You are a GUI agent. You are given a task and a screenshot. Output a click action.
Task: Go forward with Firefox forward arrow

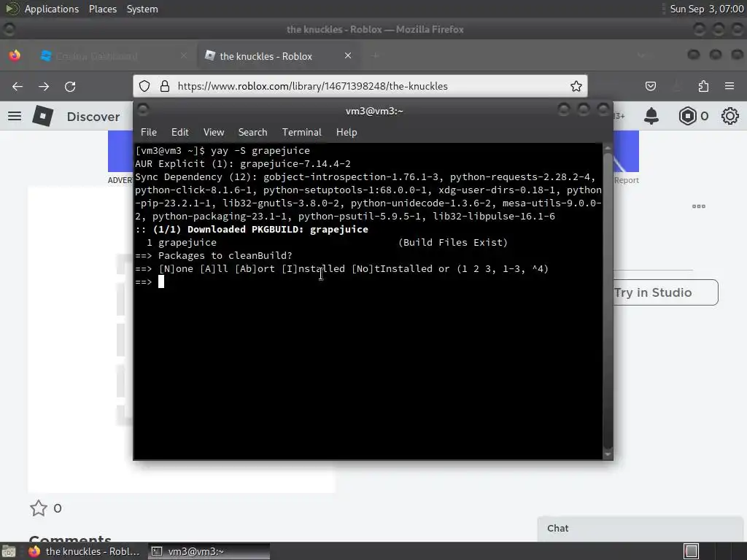[x=44, y=86]
